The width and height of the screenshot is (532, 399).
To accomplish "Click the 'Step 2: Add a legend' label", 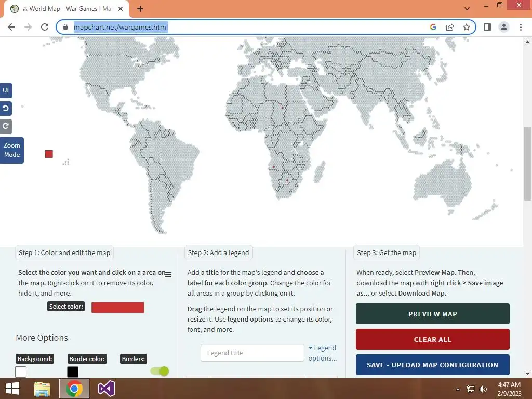I will pyautogui.click(x=219, y=253).
